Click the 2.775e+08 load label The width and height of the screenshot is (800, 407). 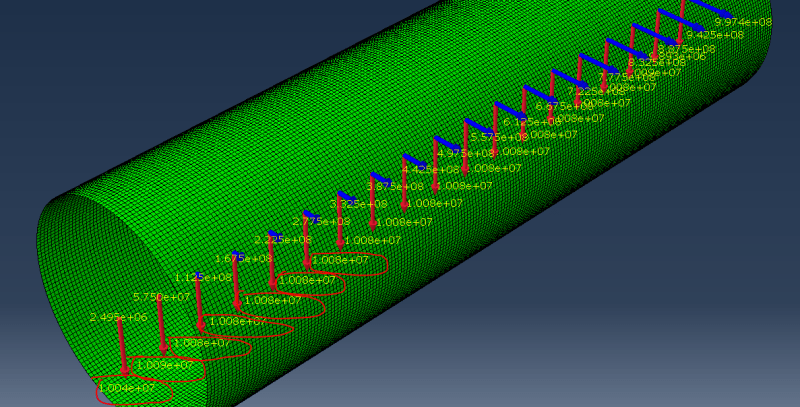click(321, 221)
